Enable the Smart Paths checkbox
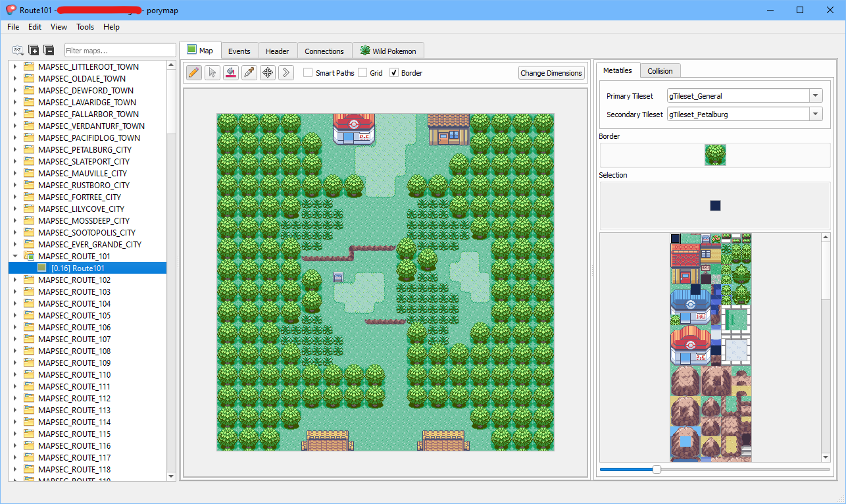 point(308,73)
